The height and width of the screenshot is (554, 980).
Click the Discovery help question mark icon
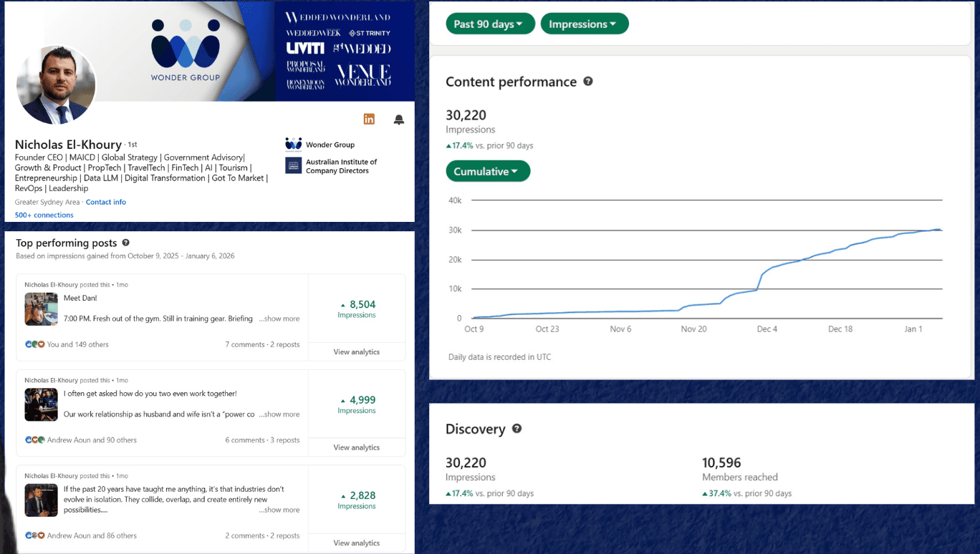click(517, 429)
